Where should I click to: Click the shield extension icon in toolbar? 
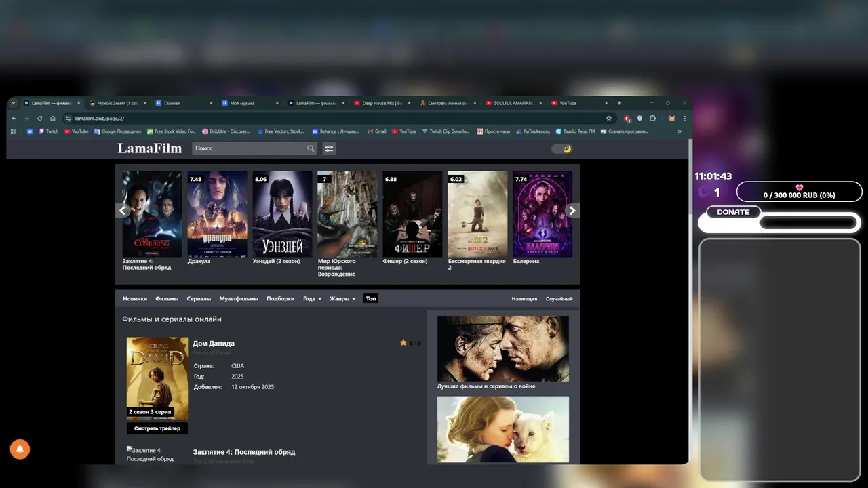[x=639, y=118]
